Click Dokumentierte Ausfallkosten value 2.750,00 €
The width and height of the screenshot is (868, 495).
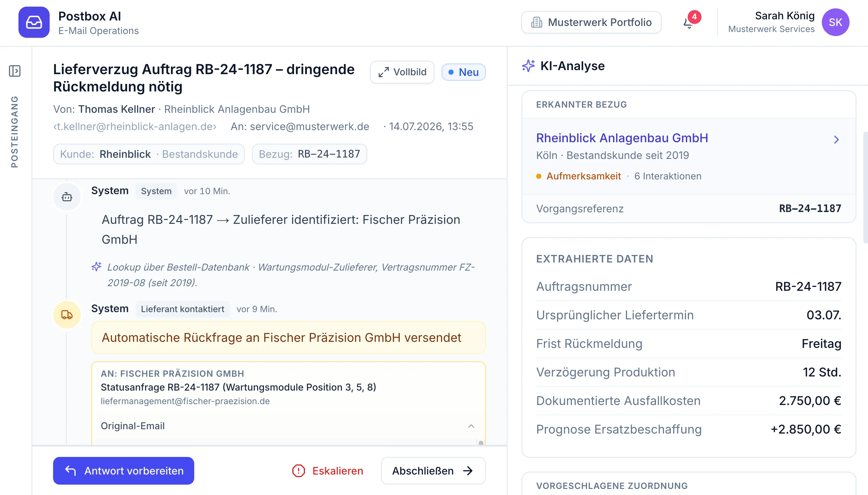(x=810, y=401)
